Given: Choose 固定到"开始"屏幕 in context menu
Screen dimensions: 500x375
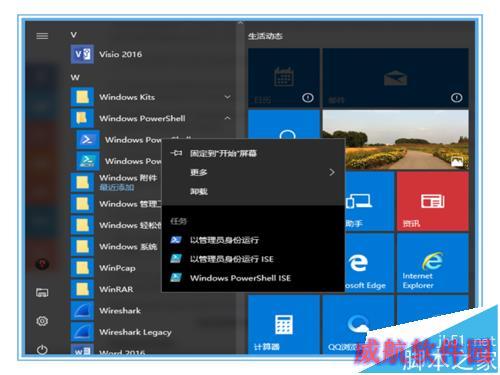Looking at the screenshot, I should [x=253, y=153].
